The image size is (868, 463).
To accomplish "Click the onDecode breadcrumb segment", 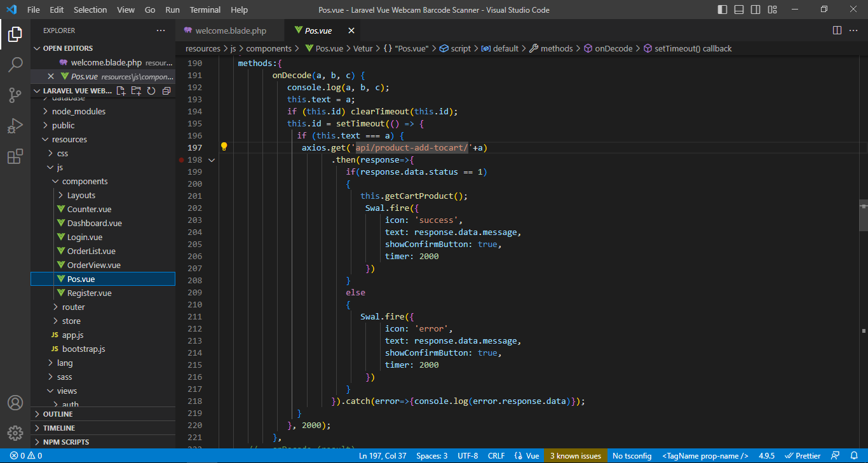I will click(x=608, y=48).
